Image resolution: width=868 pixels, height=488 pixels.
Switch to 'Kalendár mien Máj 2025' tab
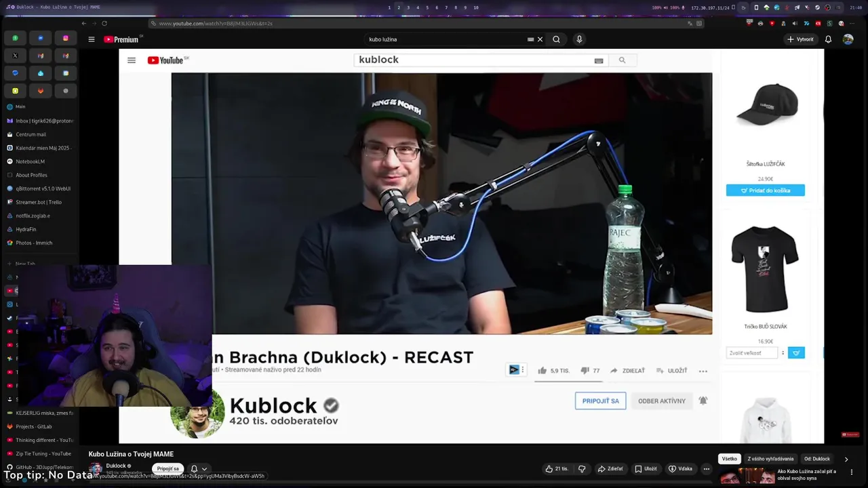click(x=39, y=148)
